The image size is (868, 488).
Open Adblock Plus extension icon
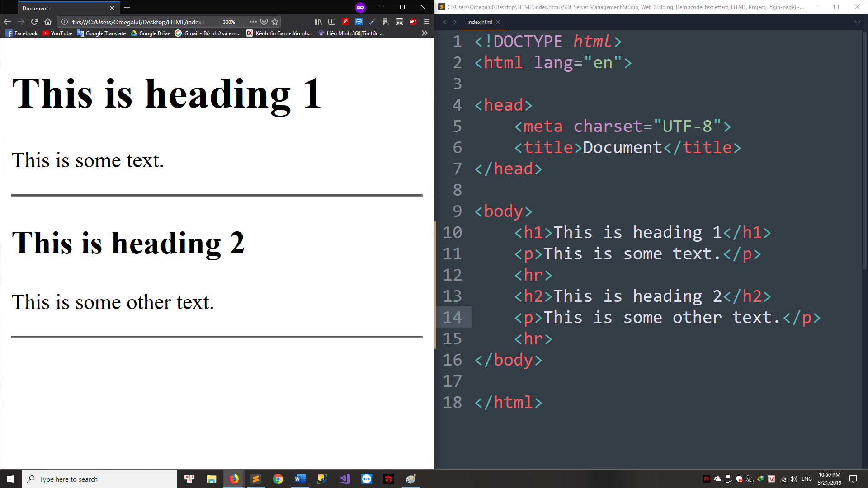pyautogui.click(x=413, y=22)
